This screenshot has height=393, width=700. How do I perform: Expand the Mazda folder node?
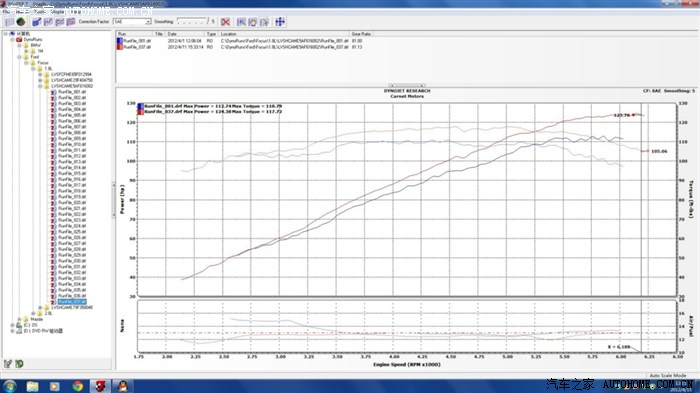pyautogui.click(x=19, y=319)
